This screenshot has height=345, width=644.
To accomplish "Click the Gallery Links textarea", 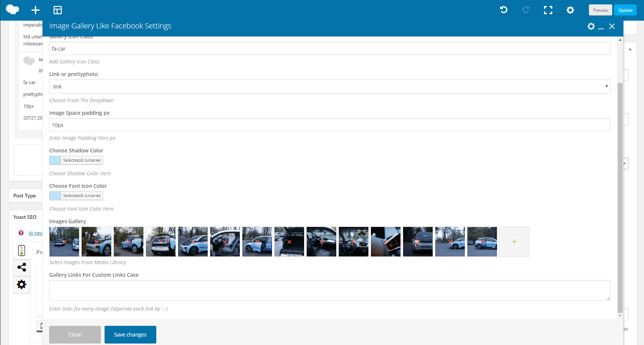I will pos(330,290).
